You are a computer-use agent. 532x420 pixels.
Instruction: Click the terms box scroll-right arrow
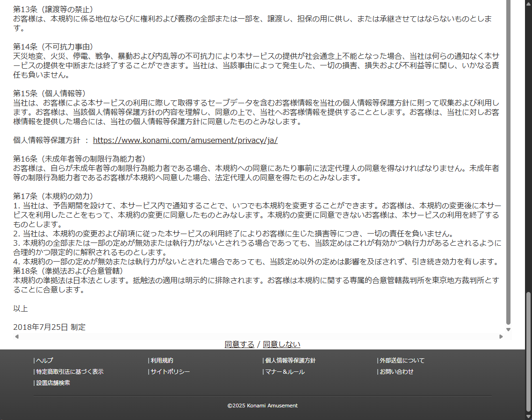tap(501, 336)
